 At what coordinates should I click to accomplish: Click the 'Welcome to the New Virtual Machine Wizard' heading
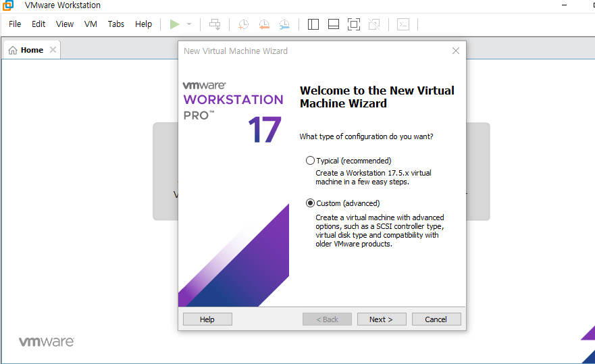[377, 97]
